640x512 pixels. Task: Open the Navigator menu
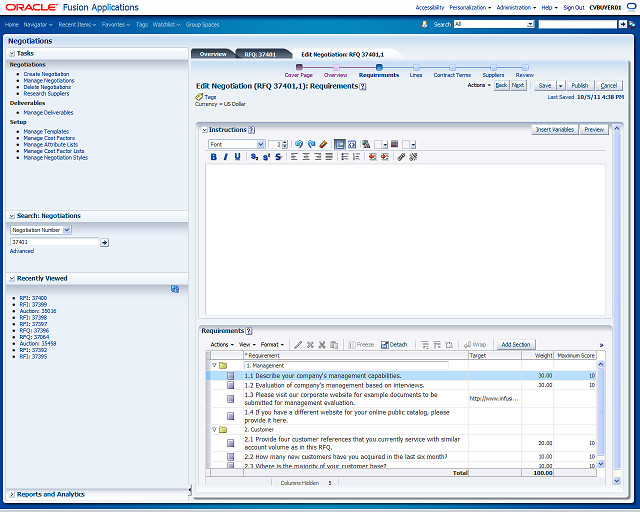coord(38,24)
